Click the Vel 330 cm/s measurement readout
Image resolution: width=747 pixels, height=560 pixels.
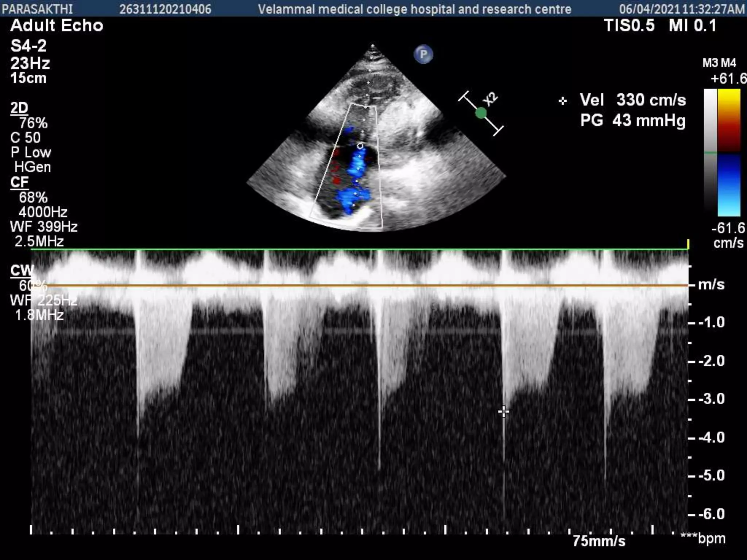632,100
